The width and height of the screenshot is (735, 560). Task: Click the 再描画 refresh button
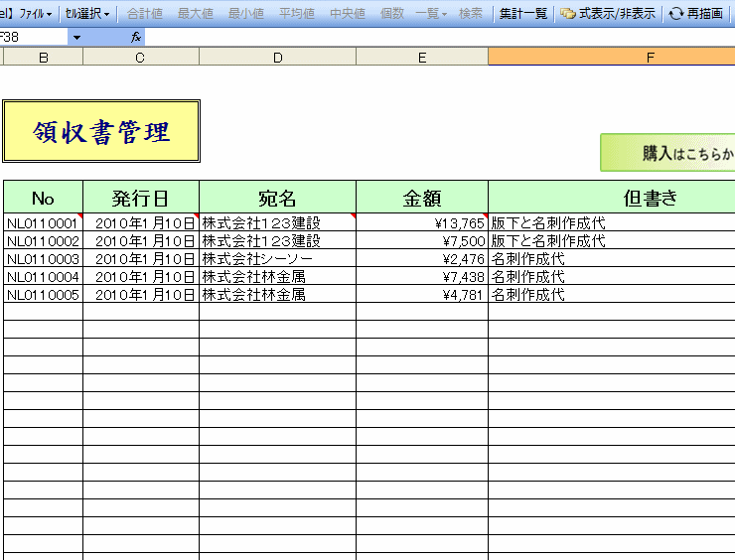click(x=695, y=14)
